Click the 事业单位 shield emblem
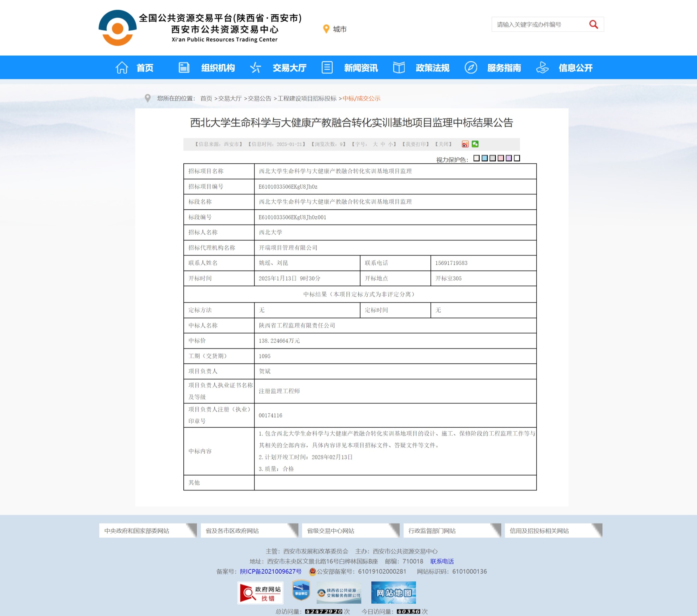The width and height of the screenshot is (697, 616). [x=301, y=590]
